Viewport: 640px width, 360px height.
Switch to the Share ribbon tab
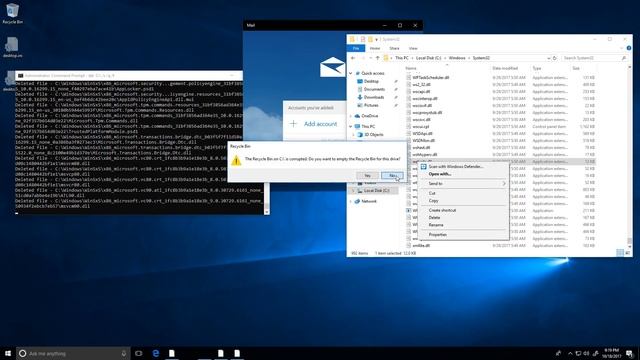click(x=394, y=48)
